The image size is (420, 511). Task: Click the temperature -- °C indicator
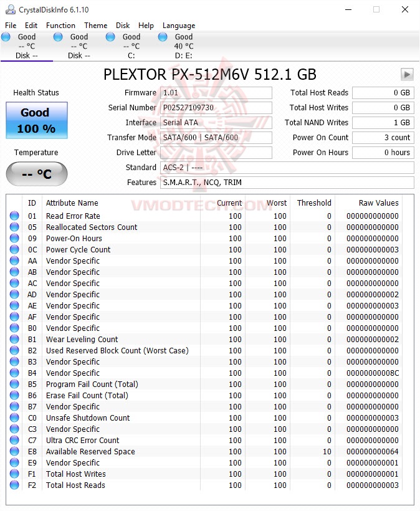37,174
